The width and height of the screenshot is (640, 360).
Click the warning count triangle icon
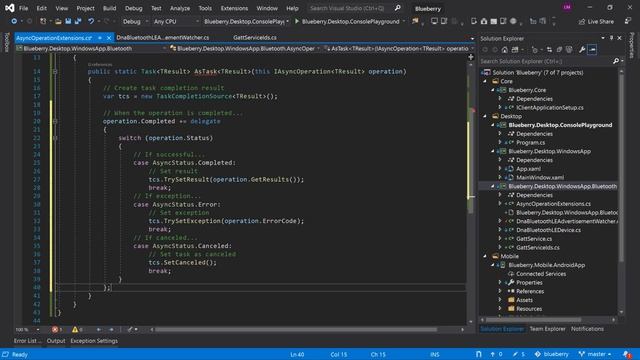(x=75, y=330)
